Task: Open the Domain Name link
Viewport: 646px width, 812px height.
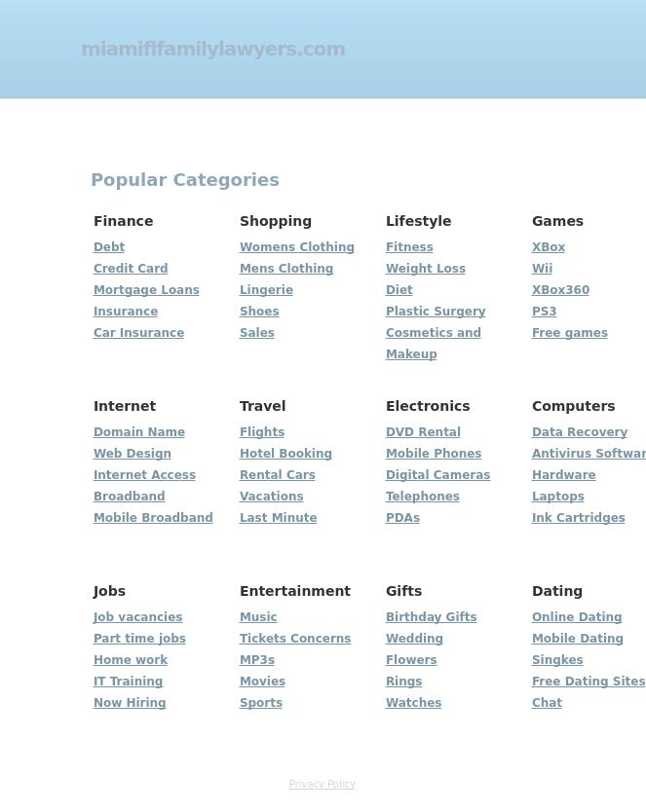Action: pos(138,432)
